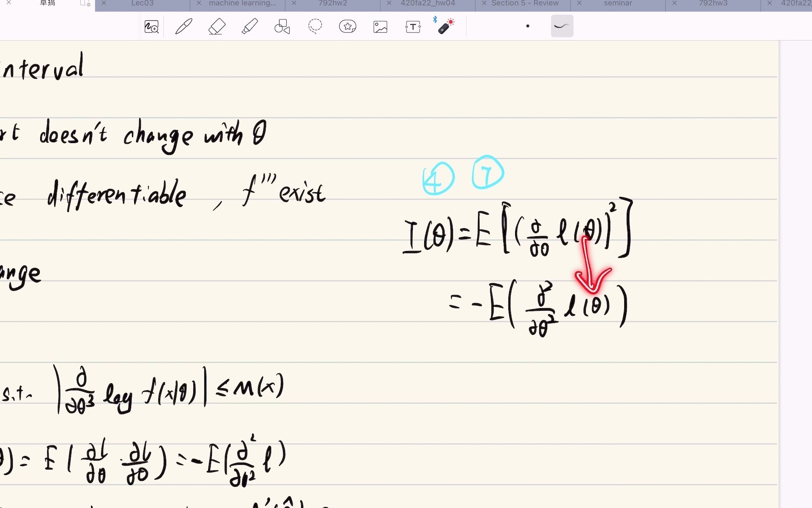Select the eraser tool
Viewport: 812px width, 508px height.
(x=217, y=26)
